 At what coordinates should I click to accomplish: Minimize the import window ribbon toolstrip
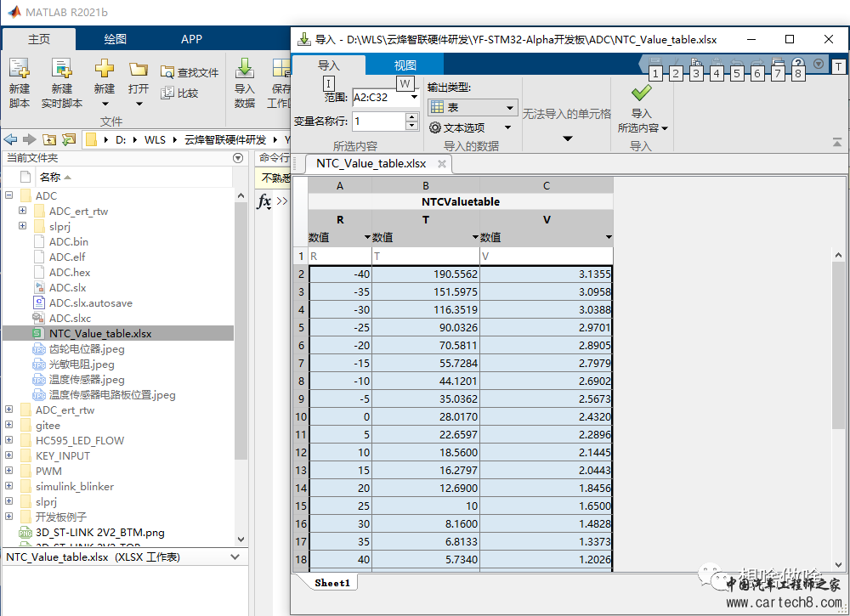[837, 143]
